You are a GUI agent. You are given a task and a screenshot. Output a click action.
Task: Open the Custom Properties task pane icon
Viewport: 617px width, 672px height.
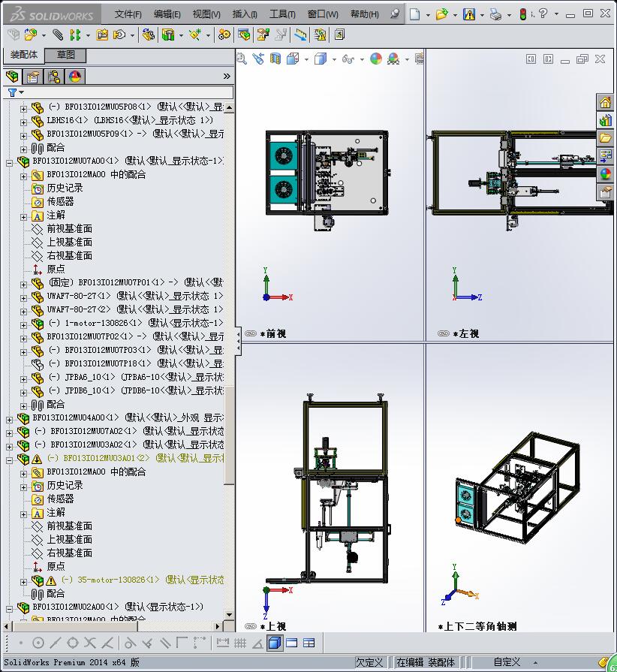click(605, 192)
